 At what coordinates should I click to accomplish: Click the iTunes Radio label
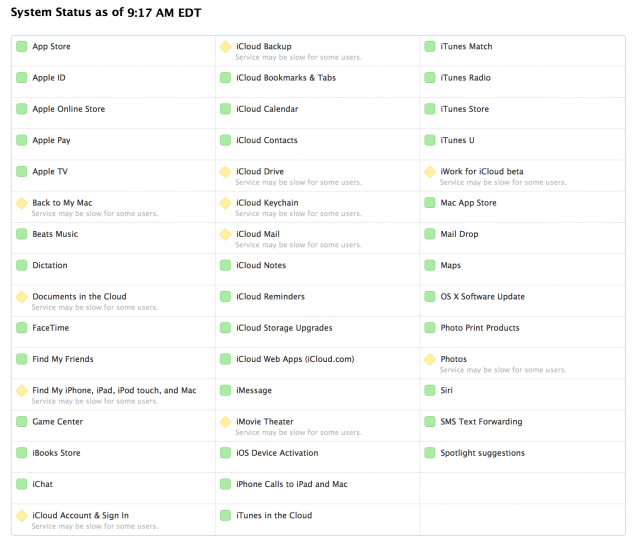(465, 78)
